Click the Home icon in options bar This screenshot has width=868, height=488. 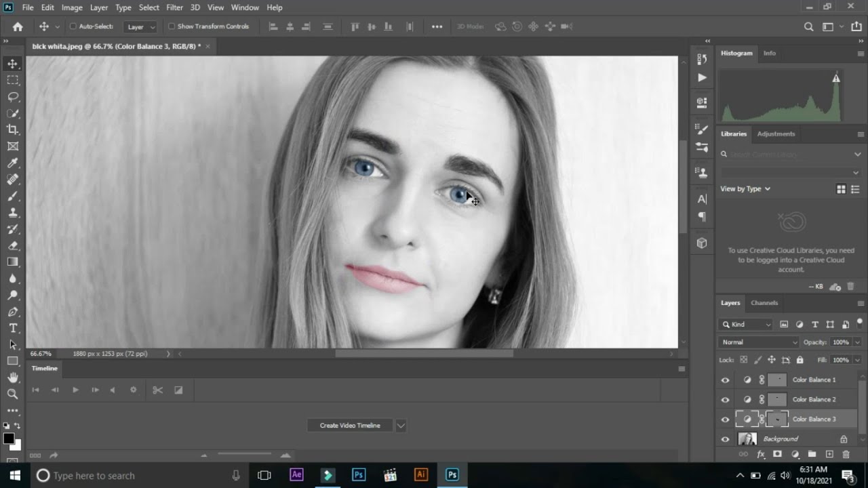[x=18, y=26]
